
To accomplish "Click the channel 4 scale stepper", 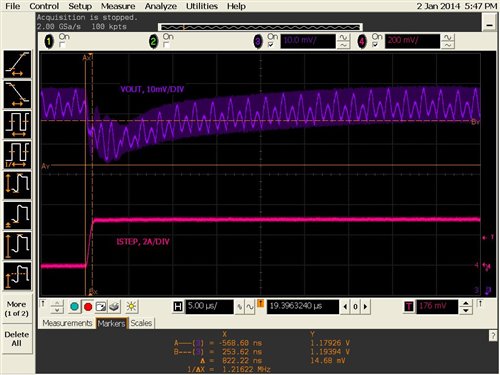I will [448, 42].
